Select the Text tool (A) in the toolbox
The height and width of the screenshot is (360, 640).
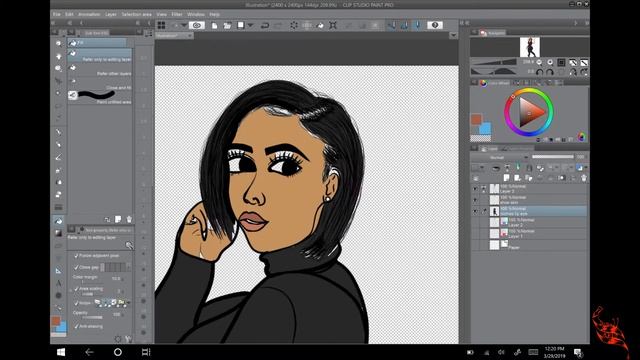58,283
